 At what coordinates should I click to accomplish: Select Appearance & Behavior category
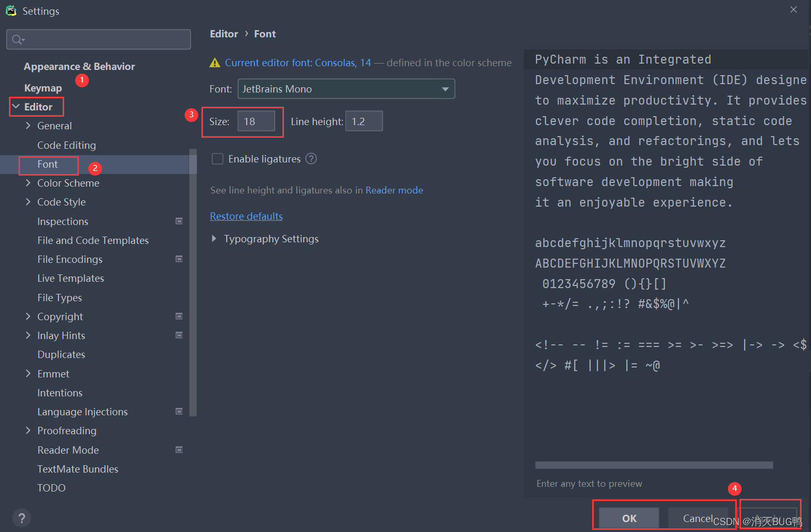click(79, 66)
